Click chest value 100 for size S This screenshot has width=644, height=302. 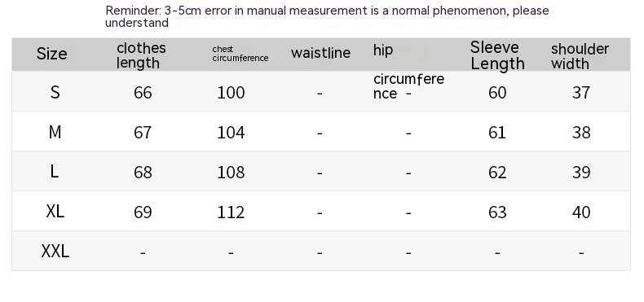click(231, 93)
